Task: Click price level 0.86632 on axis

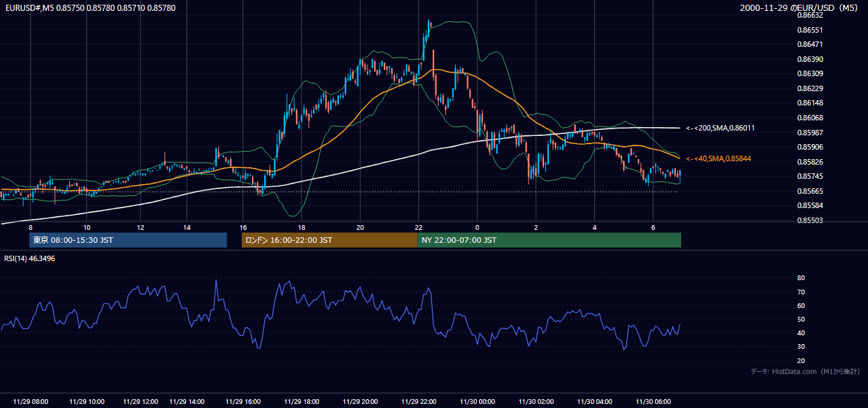Action: pyautogui.click(x=810, y=15)
